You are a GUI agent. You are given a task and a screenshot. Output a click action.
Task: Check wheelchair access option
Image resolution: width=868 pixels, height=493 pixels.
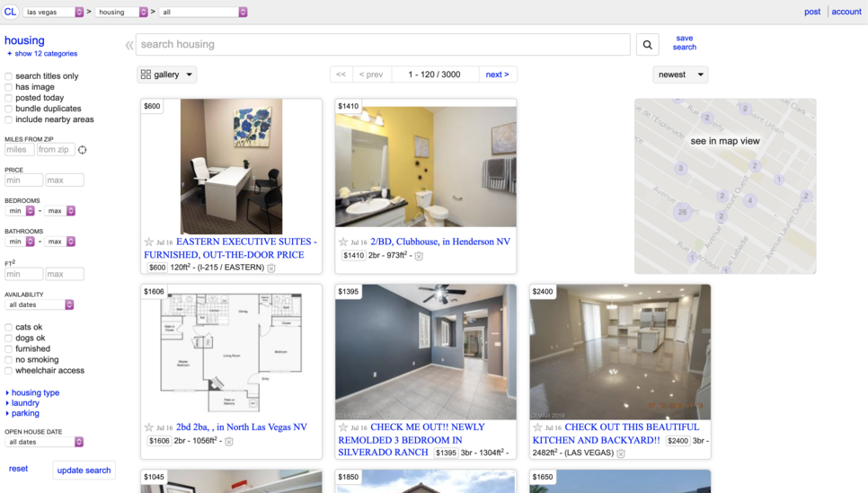coord(8,371)
